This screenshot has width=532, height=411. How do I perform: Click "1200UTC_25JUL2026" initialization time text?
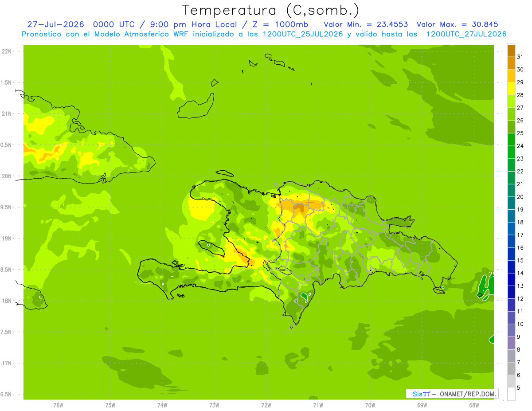[303, 34]
